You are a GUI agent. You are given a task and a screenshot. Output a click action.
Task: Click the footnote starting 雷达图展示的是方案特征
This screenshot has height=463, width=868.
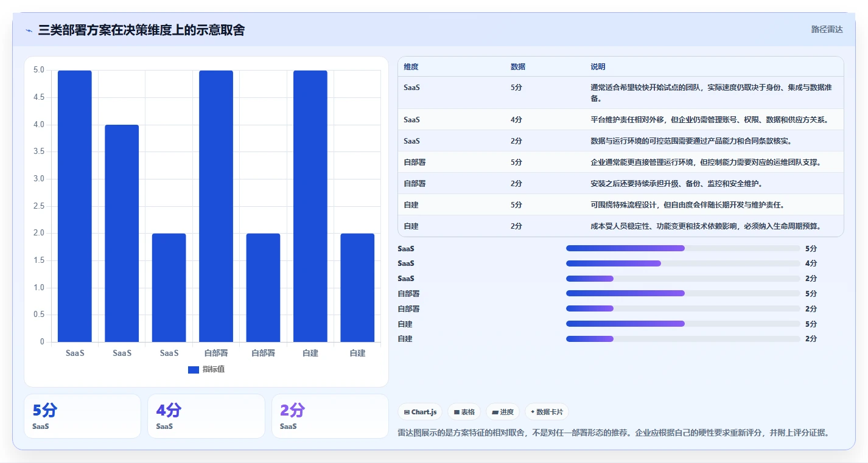point(614,433)
